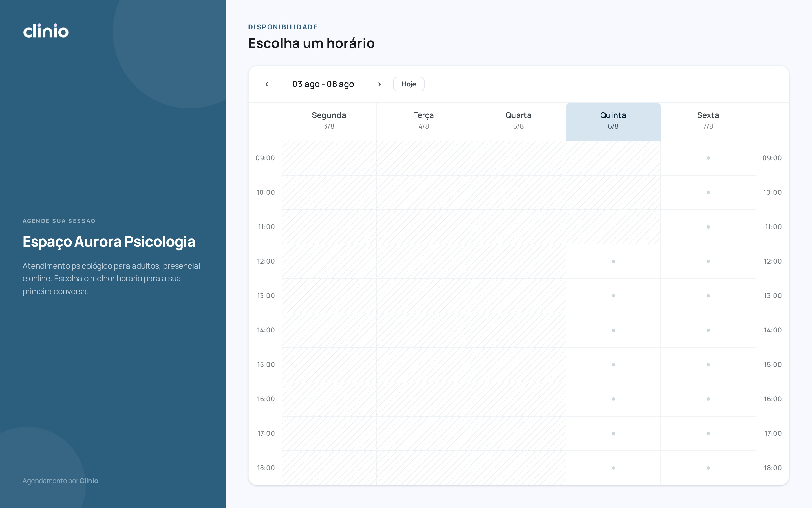This screenshot has height=508, width=812.
Task: Pick Quinta 13:00 available slot
Action: [613, 296]
